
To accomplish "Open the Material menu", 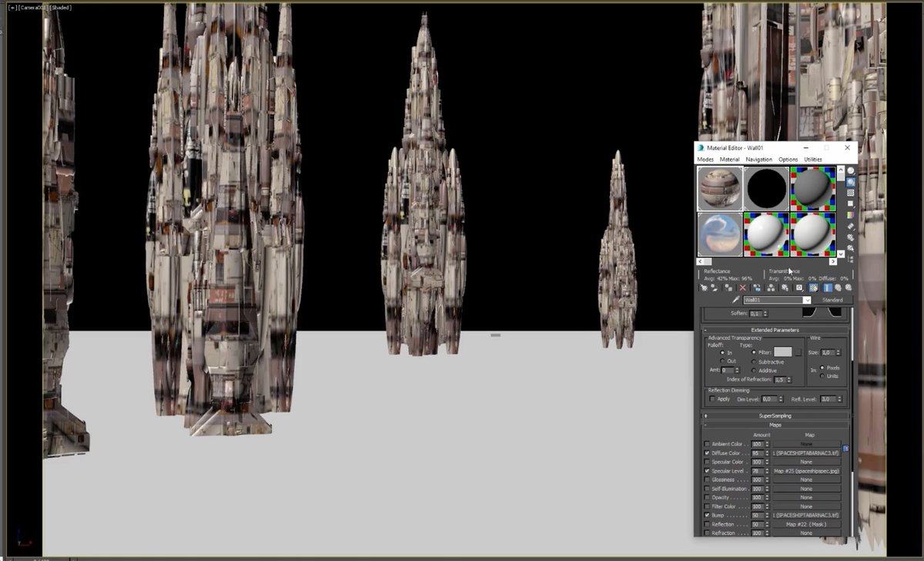I will (729, 160).
